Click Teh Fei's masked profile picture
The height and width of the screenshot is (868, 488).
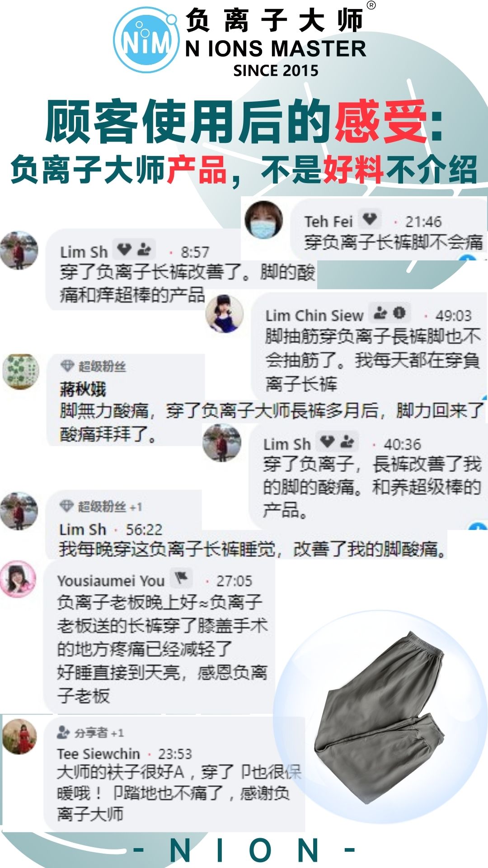[264, 220]
